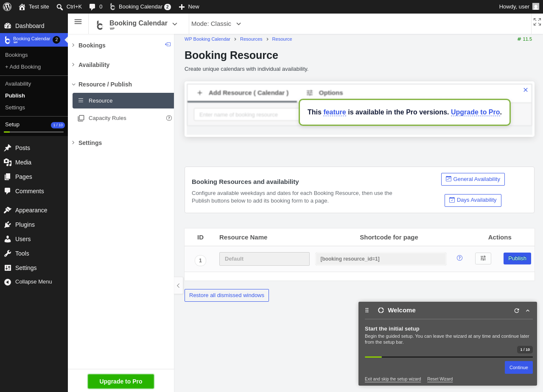Click the Resources breadcrumb link
The height and width of the screenshot is (392, 543).
tap(251, 39)
